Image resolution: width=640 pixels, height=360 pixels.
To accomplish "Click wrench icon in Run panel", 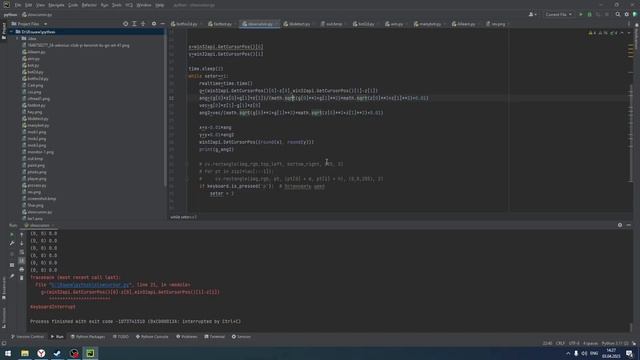I will (12, 243).
